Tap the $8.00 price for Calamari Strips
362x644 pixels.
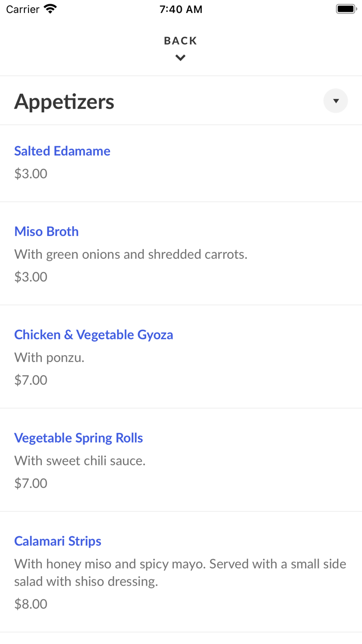[31, 604]
